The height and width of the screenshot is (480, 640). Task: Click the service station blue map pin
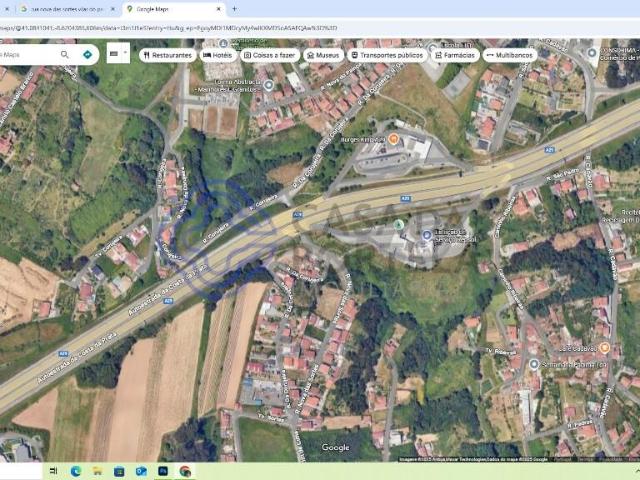click(426, 235)
